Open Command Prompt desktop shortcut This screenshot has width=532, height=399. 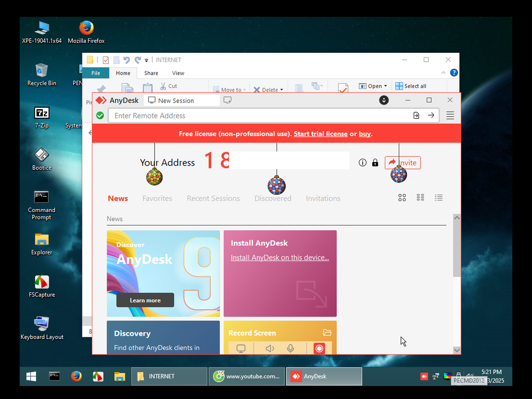[x=41, y=205]
